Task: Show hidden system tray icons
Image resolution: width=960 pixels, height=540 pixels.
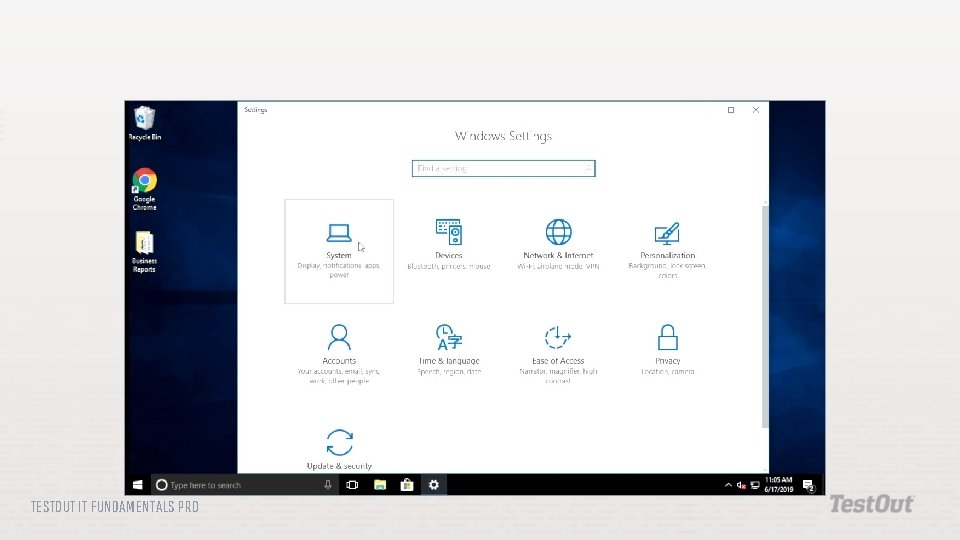Action: (728, 485)
